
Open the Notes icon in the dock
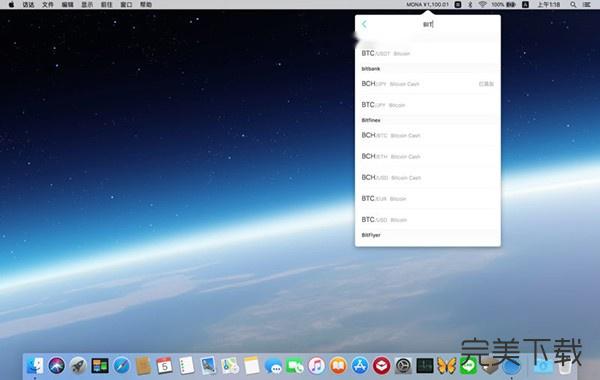251,365
